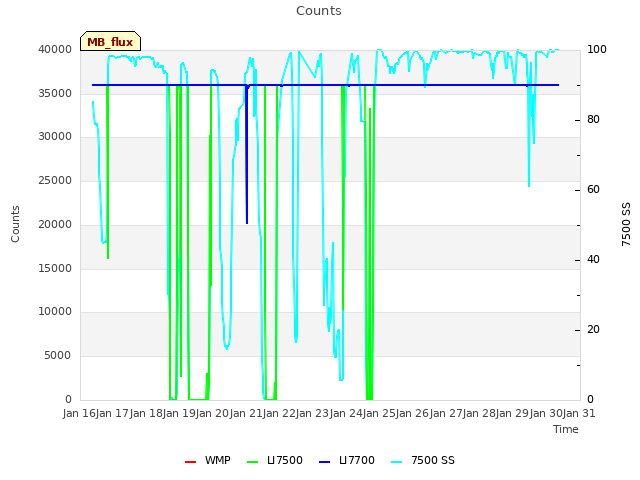Click the right axis title '7500 SS'

[626, 224]
